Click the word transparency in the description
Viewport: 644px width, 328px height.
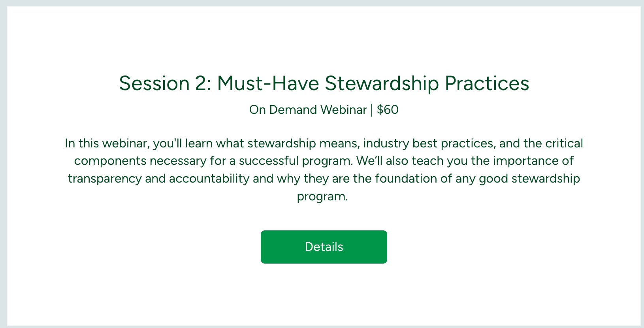[105, 179]
